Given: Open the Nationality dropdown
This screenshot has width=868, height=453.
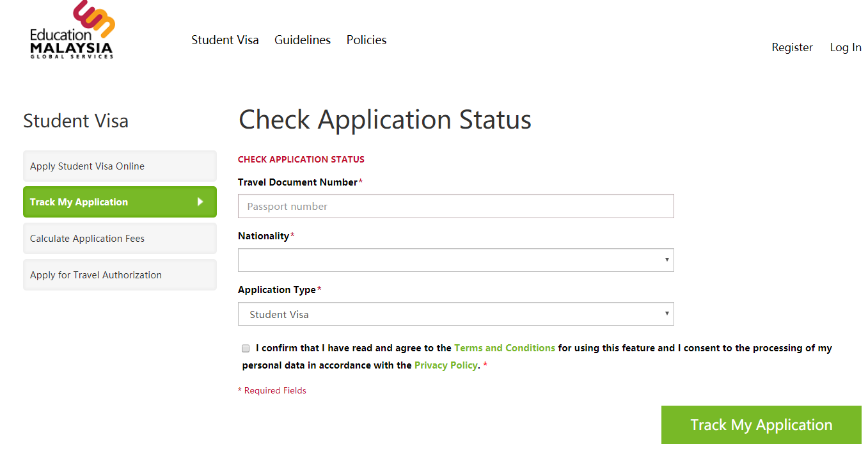Looking at the screenshot, I should pyautogui.click(x=455, y=260).
